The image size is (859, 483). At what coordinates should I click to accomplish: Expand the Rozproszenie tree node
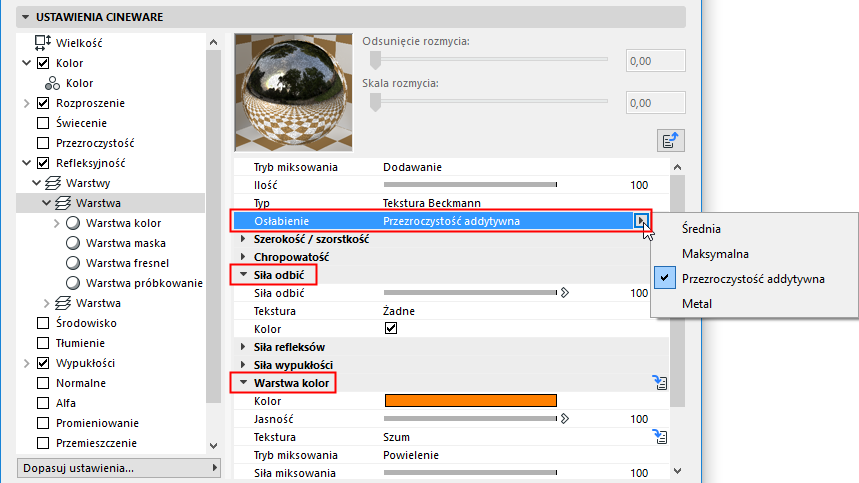tap(26, 103)
